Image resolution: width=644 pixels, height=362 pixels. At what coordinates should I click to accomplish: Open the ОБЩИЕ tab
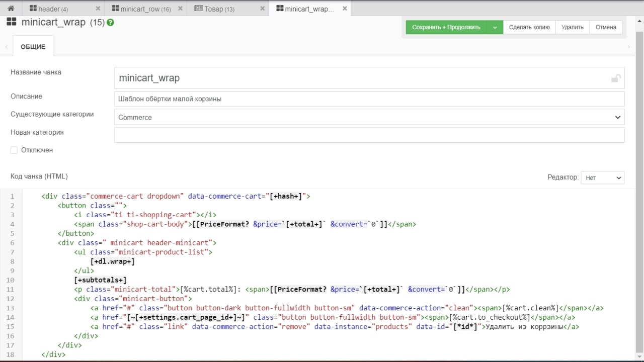pos(33,46)
